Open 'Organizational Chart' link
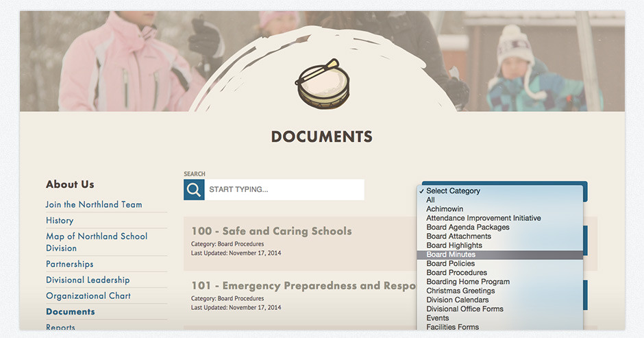This screenshot has width=644, height=338. tap(88, 296)
